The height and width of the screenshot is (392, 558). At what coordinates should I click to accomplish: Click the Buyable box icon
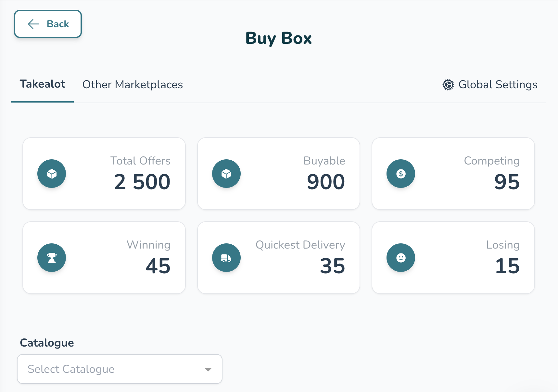click(226, 174)
